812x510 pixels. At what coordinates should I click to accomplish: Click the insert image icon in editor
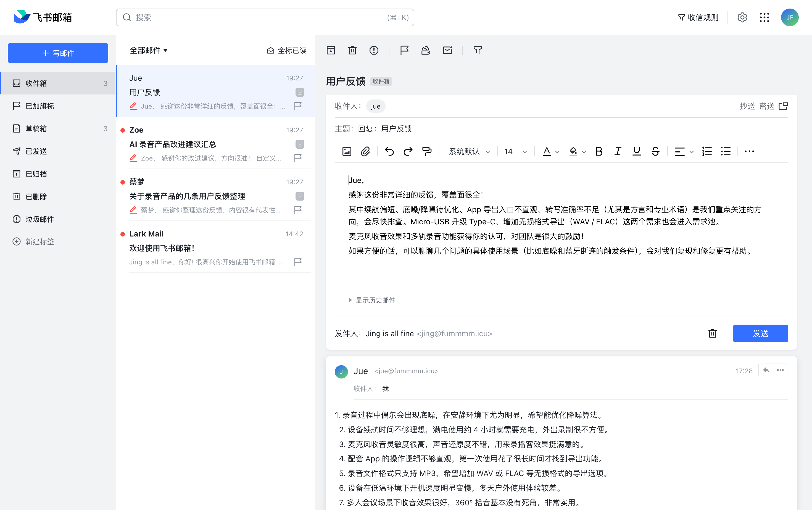[347, 151]
